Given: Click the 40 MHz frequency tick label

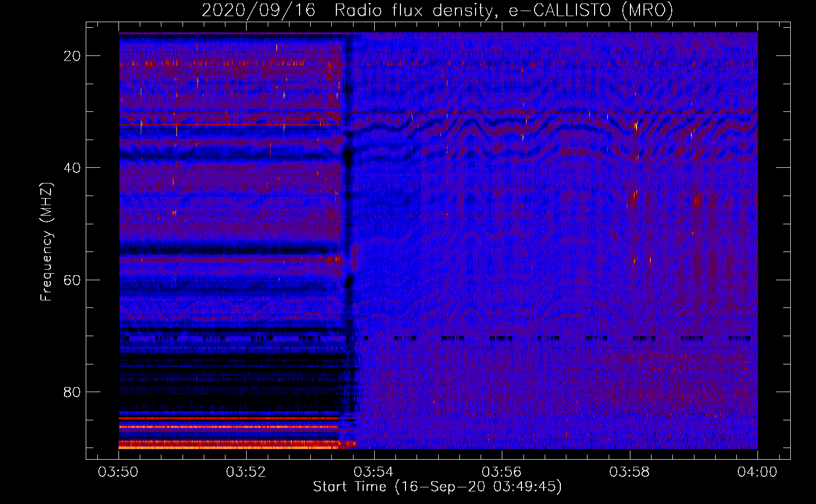Looking at the screenshot, I should tap(73, 167).
